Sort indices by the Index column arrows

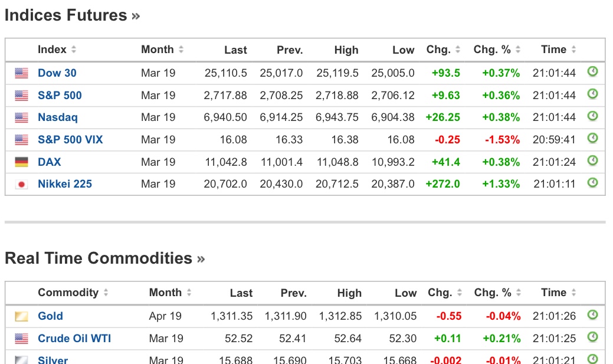pyautogui.click(x=74, y=50)
